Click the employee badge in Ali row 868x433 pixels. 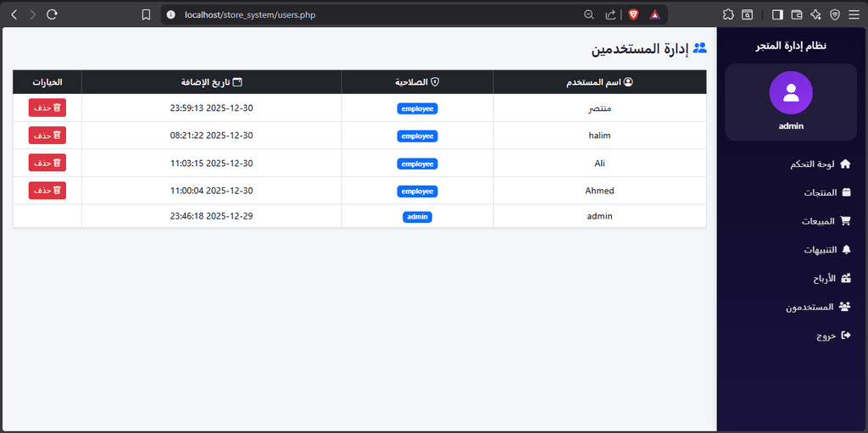417,164
